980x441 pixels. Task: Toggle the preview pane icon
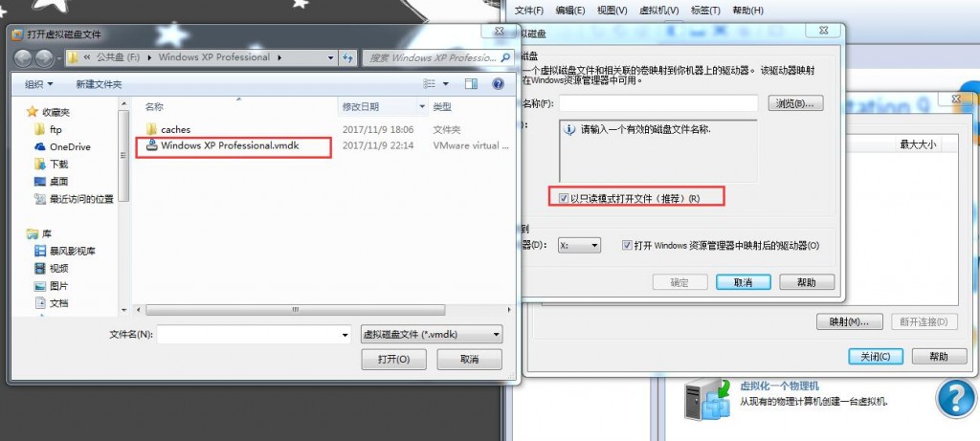pos(471,83)
